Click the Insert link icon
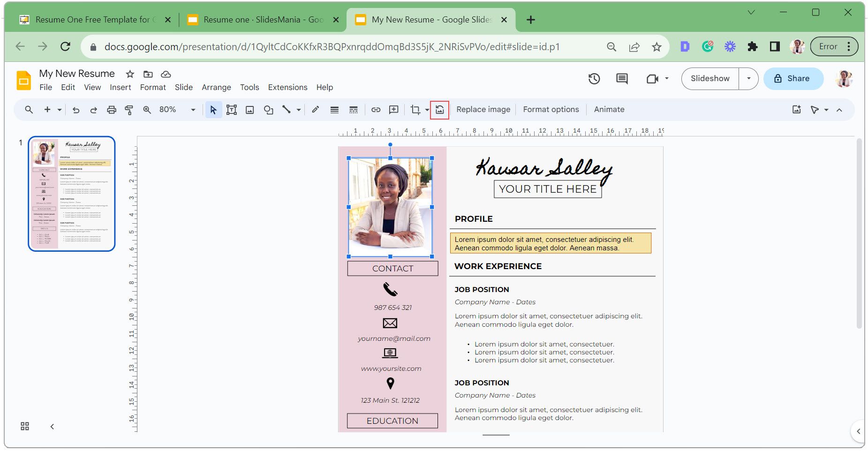868x451 pixels. (376, 110)
